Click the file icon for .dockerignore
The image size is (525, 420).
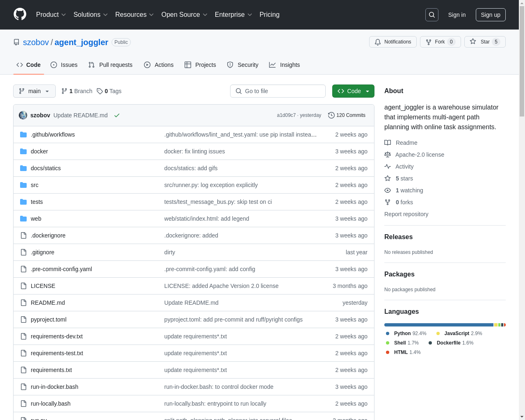click(x=23, y=235)
